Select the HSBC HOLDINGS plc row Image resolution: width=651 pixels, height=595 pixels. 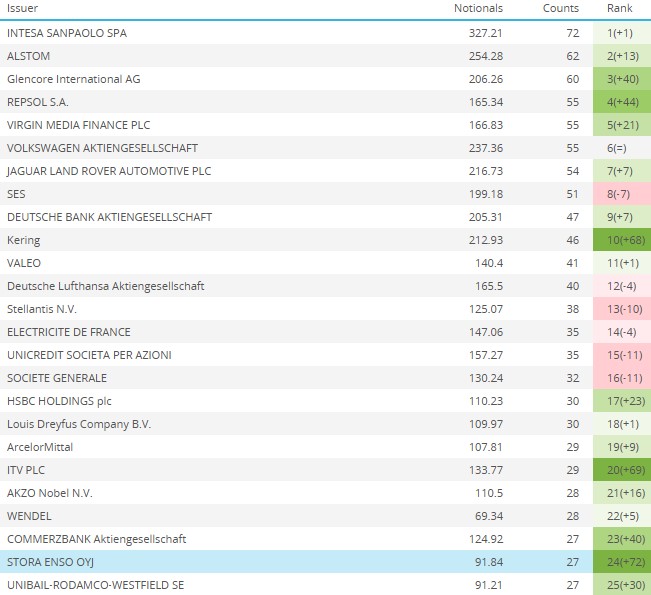click(59, 401)
